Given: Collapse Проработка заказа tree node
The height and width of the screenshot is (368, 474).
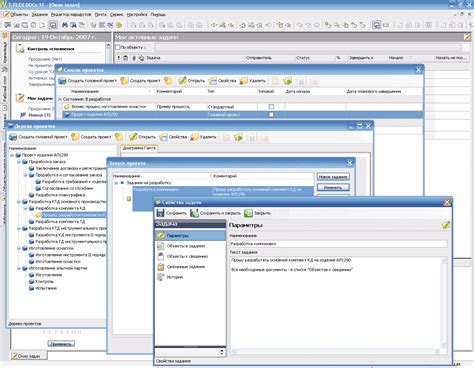Looking at the screenshot, I should (x=19, y=162).
